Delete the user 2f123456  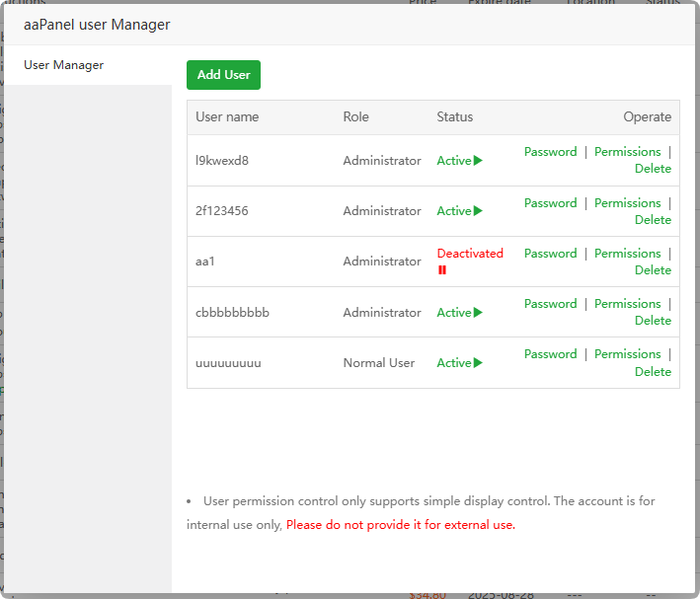click(653, 220)
